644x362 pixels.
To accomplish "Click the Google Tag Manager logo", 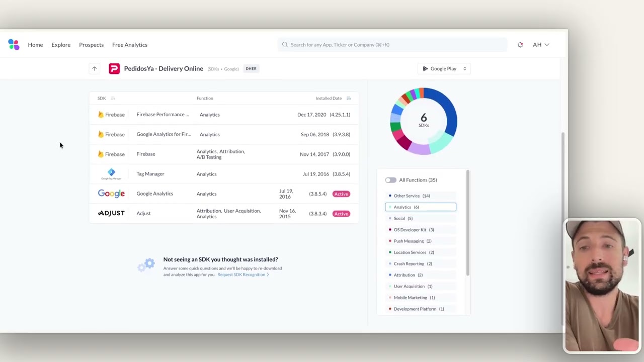I will pyautogui.click(x=111, y=174).
